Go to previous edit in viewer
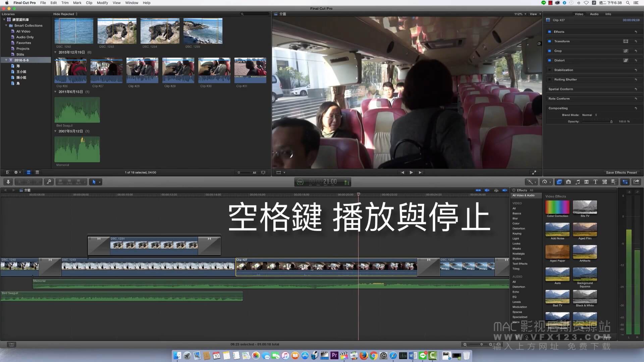This screenshot has height=362, width=644. click(x=402, y=173)
